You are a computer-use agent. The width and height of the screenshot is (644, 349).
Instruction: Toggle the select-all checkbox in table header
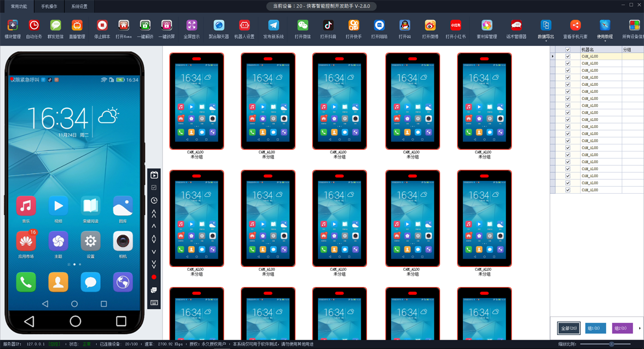point(567,50)
